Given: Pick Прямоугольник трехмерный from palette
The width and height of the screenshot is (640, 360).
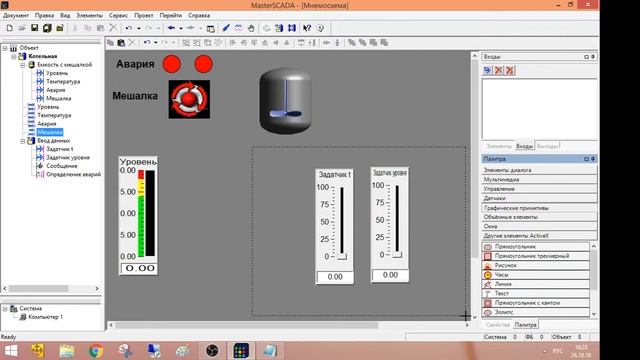Looking at the screenshot, I should coord(536,256).
